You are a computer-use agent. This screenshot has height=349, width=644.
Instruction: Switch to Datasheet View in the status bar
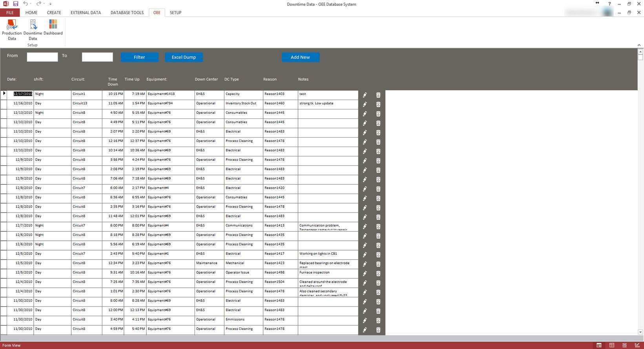coord(611,345)
